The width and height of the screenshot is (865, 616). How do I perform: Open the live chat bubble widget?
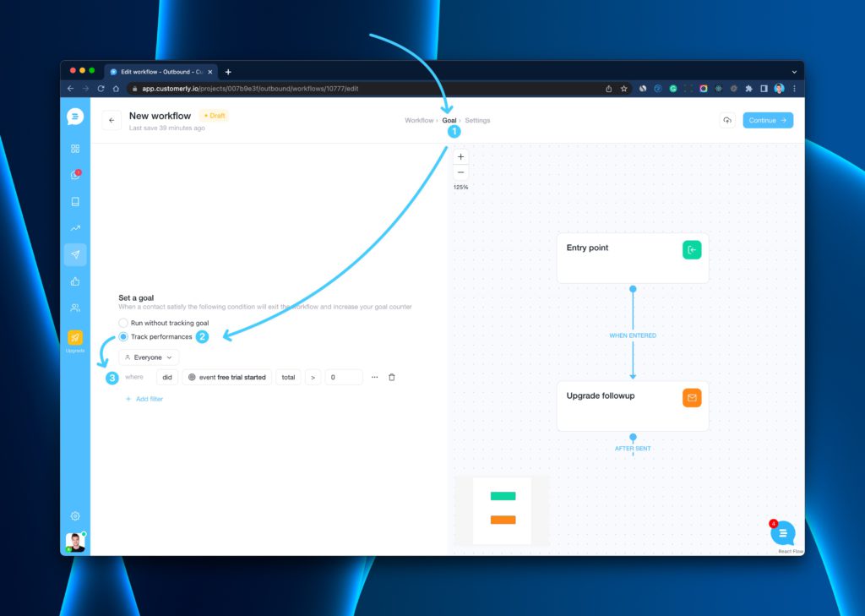[x=783, y=533]
